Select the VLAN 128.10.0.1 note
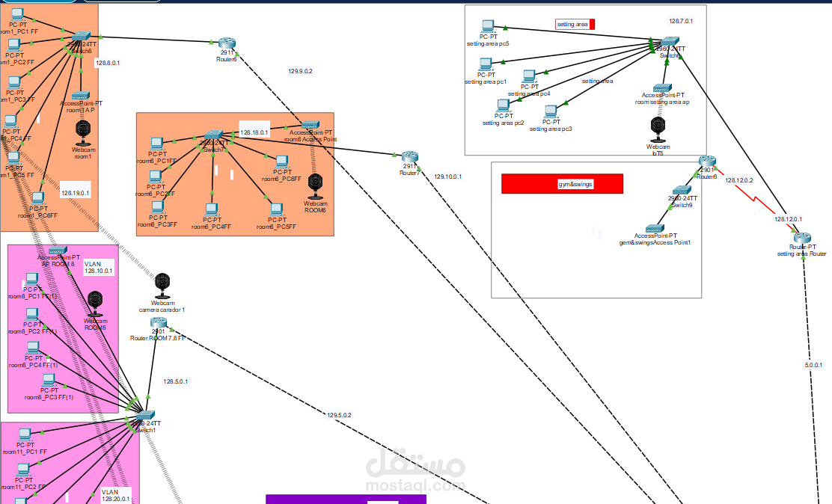Viewport: 832px width, 504px height. click(x=99, y=268)
